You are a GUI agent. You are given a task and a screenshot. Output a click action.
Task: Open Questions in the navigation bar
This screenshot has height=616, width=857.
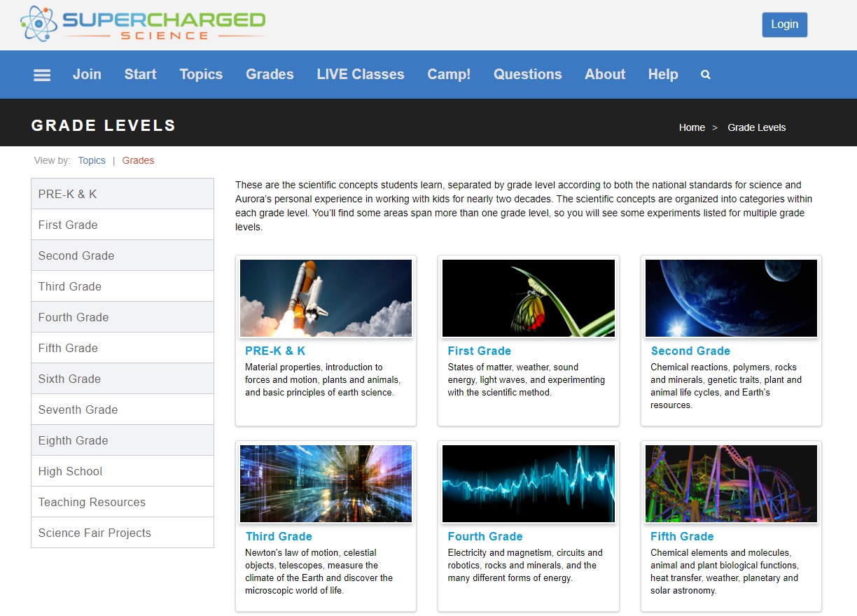(x=528, y=74)
